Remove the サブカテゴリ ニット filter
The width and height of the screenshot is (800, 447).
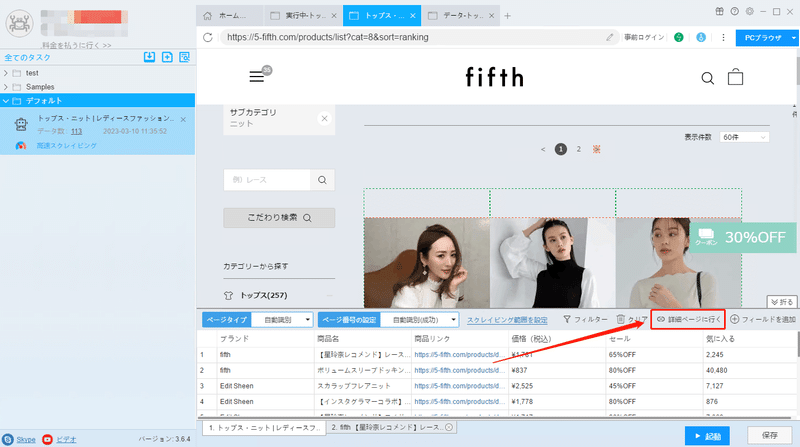tap(324, 118)
